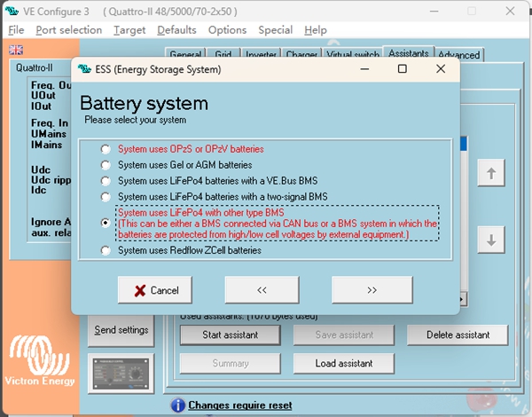Click the VE Configure title bar app icon
The width and height of the screenshot is (532, 417).
[x=12, y=12]
